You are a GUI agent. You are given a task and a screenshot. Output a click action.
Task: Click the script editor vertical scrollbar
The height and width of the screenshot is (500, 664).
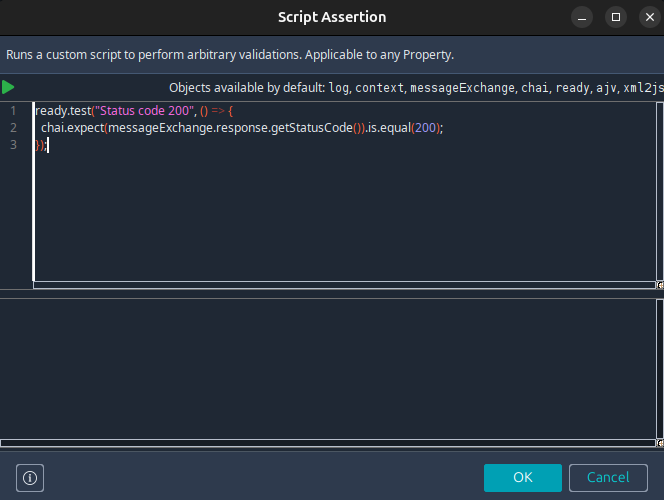(x=660, y=191)
